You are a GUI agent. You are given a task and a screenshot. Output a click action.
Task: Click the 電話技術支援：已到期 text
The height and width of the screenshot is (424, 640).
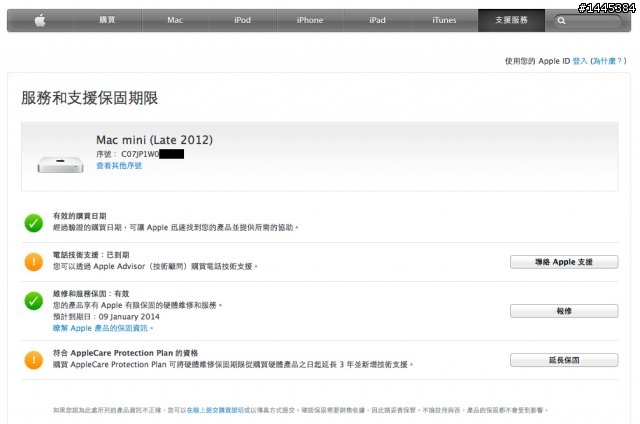coord(91,255)
